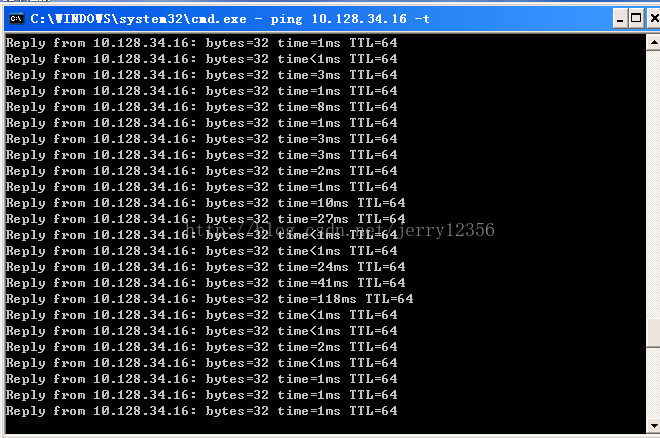Click the reply line with time=24ms

coord(205,267)
